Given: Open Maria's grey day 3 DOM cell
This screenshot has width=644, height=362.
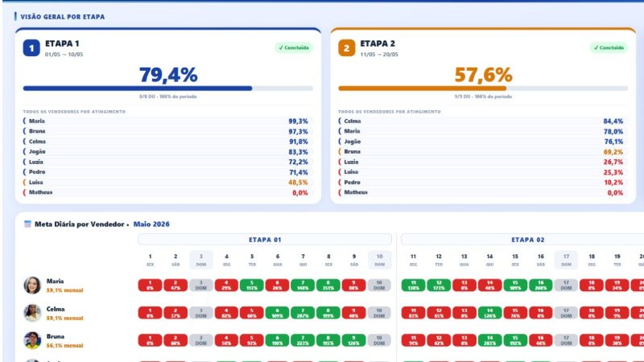Looking at the screenshot, I should 200,286.
